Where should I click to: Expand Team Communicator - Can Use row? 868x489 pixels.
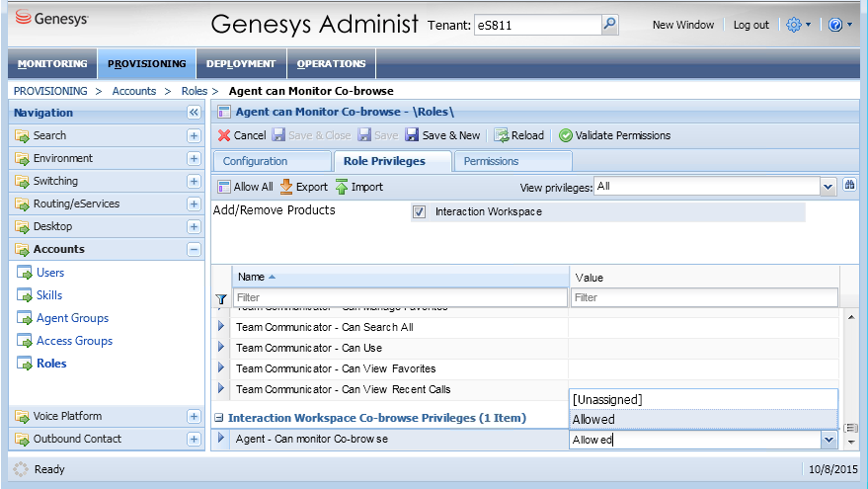coord(221,347)
